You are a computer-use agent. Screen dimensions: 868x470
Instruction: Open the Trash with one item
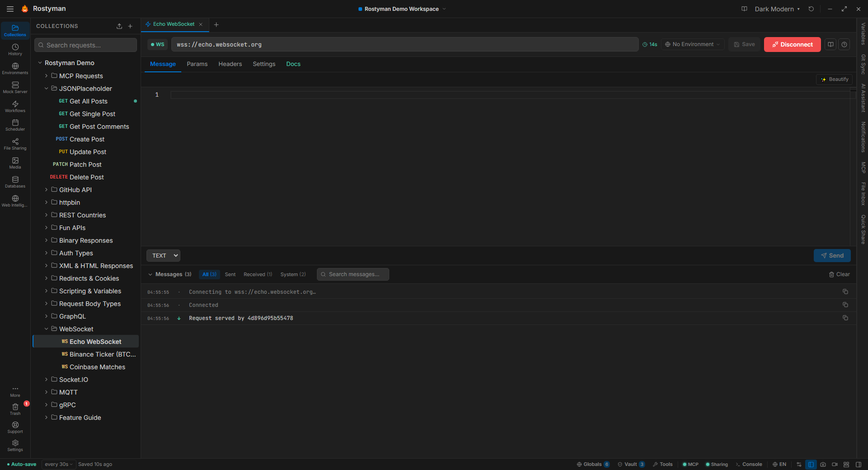click(x=15, y=409)
